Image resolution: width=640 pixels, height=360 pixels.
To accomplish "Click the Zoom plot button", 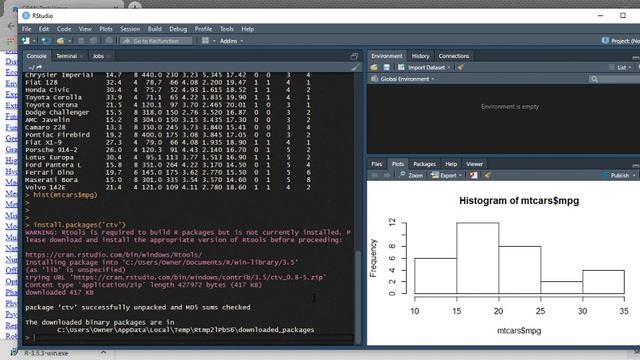I will point(411,176).
